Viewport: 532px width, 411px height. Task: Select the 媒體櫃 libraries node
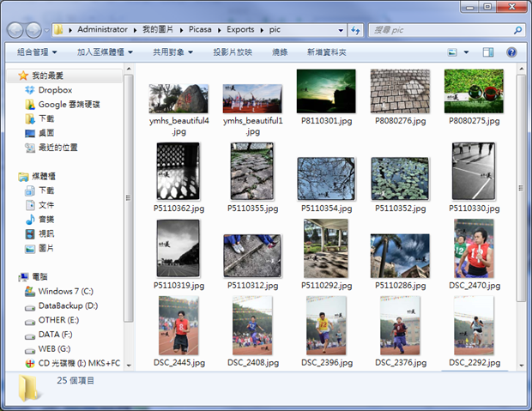[37, 176]
